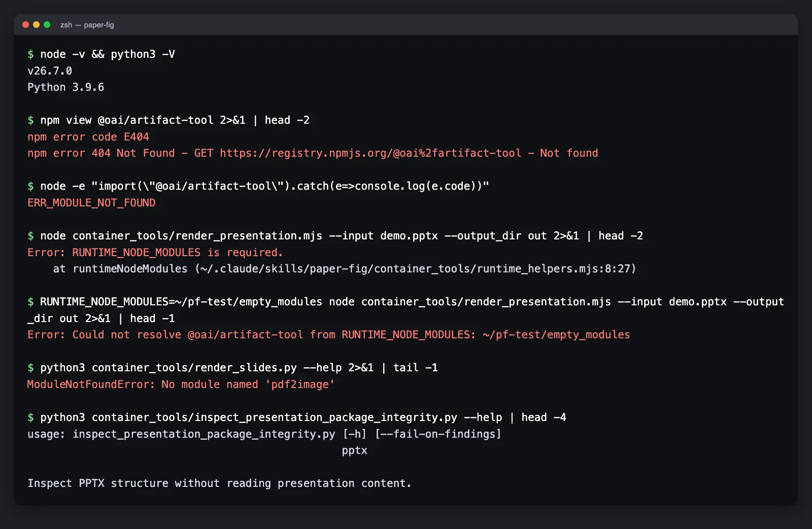Click the 'usage: inspect_presentation_package_integrity.py' output line

coord(264,434)
